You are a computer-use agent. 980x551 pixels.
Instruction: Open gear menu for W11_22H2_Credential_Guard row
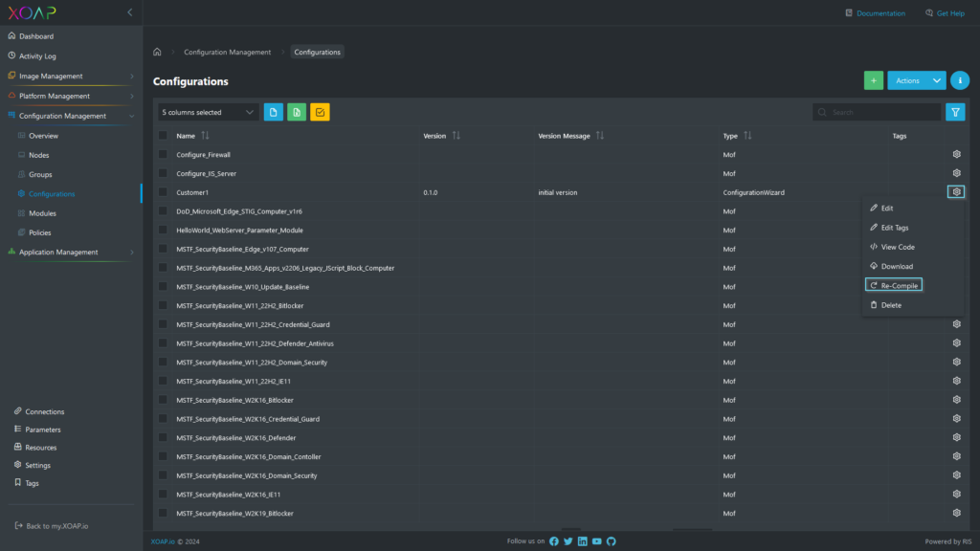click(x=957, y=324)
